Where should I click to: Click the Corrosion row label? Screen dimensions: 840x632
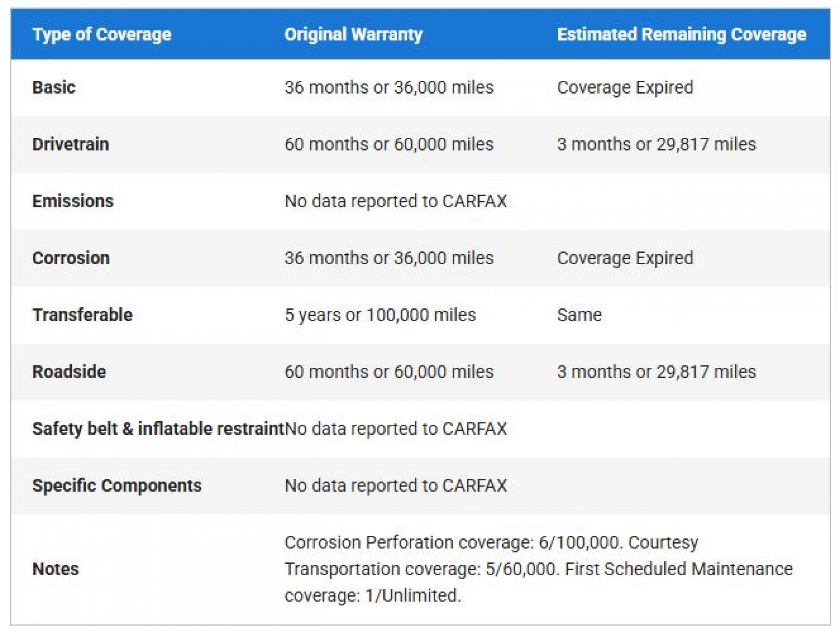coord(71,258)
